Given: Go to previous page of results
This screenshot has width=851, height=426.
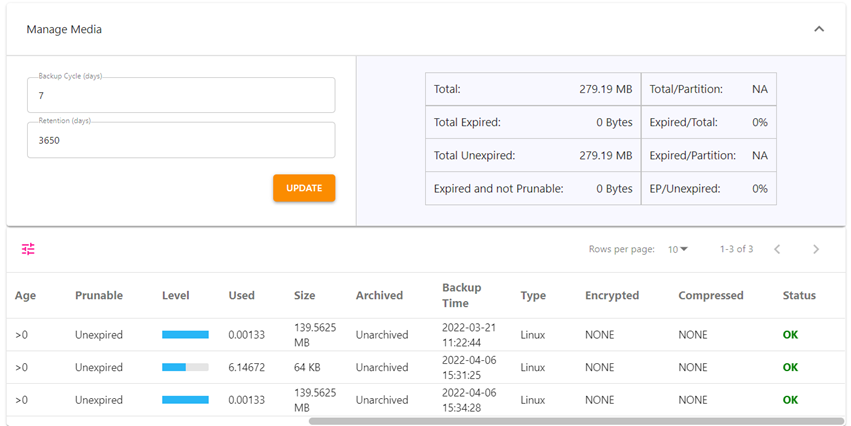Looking at the screenshot, I should 777,249.
